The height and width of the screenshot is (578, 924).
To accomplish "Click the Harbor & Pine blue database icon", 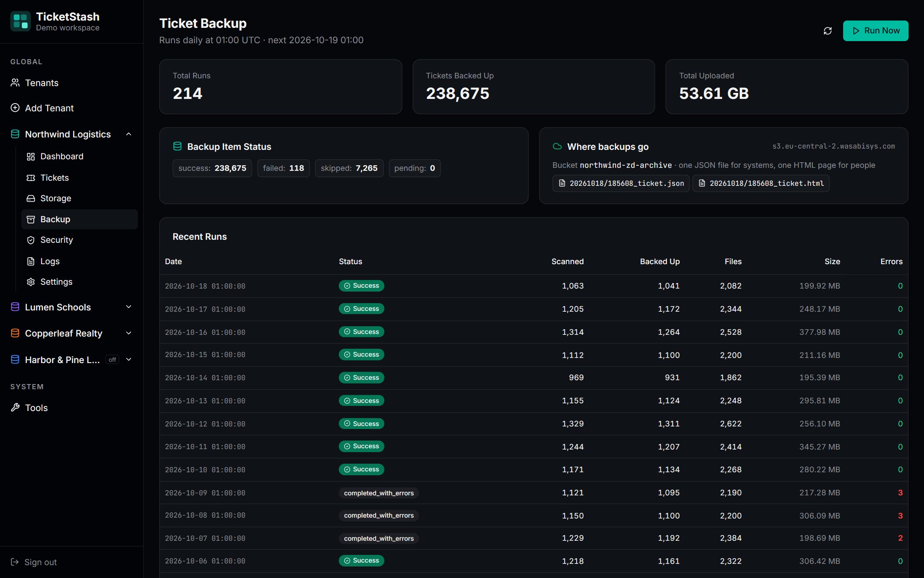I will coord(15,360).
